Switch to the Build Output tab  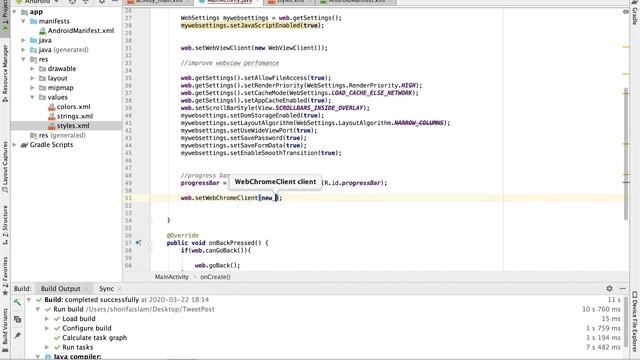tap(60, 289)
